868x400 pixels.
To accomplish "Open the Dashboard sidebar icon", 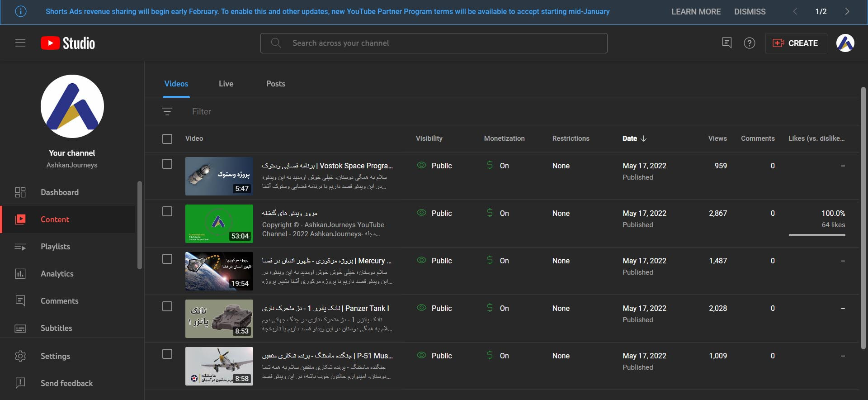I will [x=20, y=192].
